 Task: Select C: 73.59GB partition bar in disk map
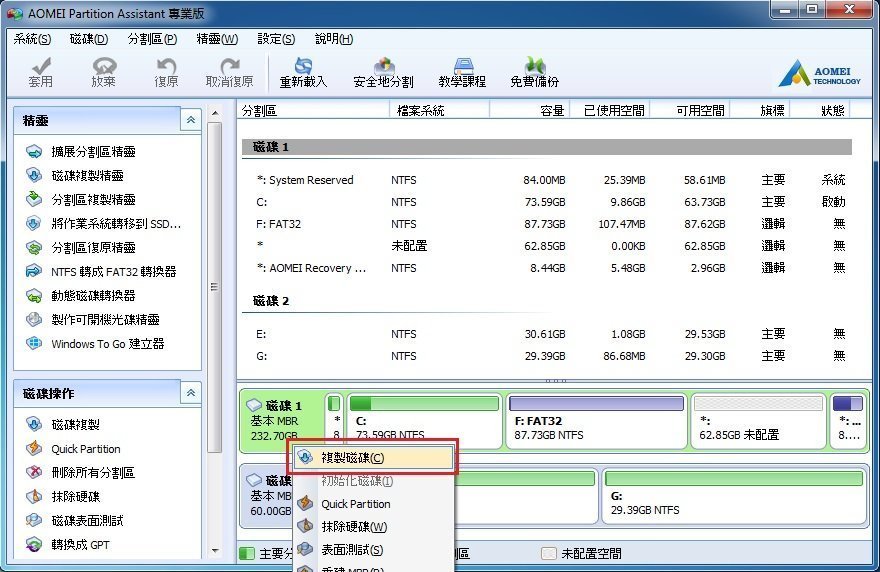tap(424, 421)
